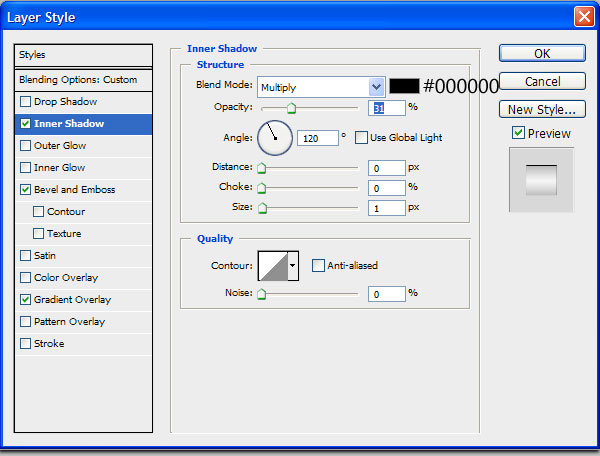This screenshot has width=600, height=456.
Task: Click the Size value input field
Action: pos(386,208)
